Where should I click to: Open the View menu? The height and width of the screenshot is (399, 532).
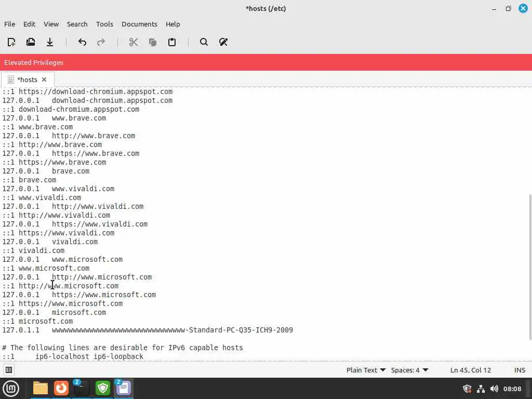click(51, 24)
